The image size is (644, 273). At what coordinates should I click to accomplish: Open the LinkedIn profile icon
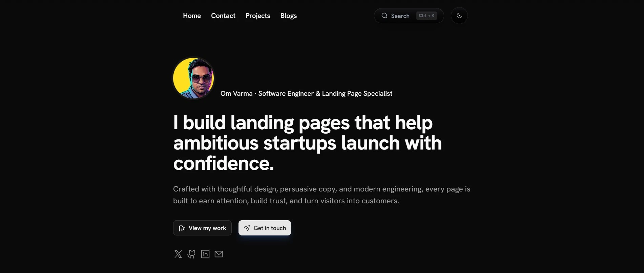pyautogui.click(x=205, y=254)
